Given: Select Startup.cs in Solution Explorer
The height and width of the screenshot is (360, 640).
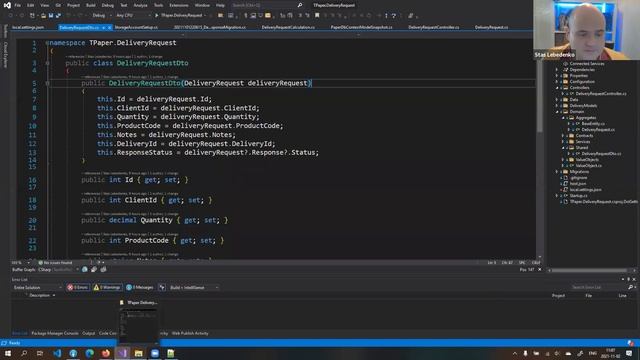Looking at the screenshot, I should tap(578, 196).
